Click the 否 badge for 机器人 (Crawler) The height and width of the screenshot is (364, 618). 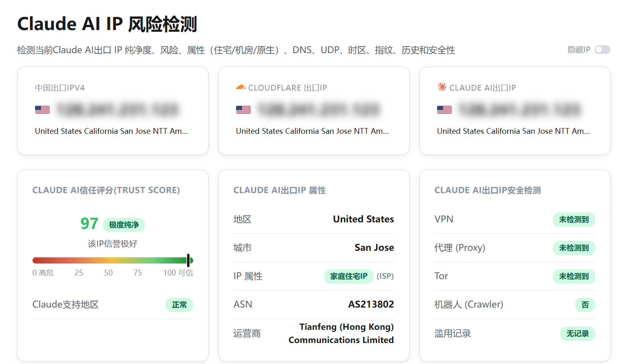pyautogui.click(x=585, y=305)
